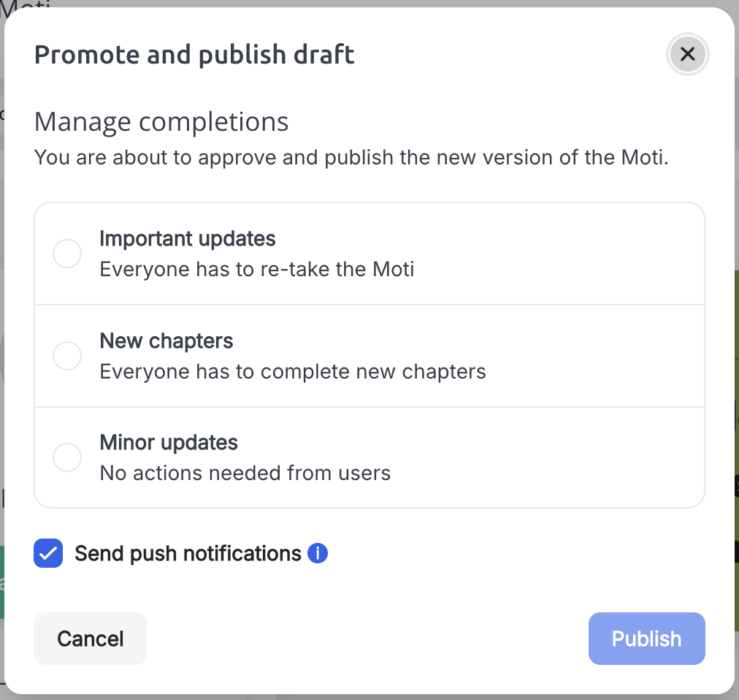Click the info icon beside push notifications
Viewport: 739px width, 700px height.
(318, 553)
